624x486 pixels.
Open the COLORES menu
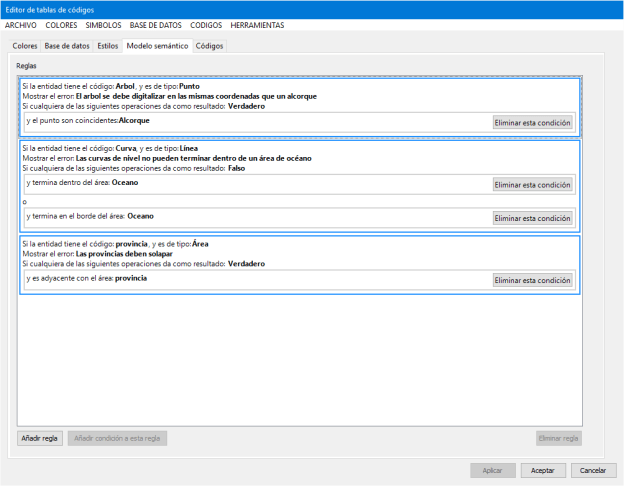click(62, 24)
